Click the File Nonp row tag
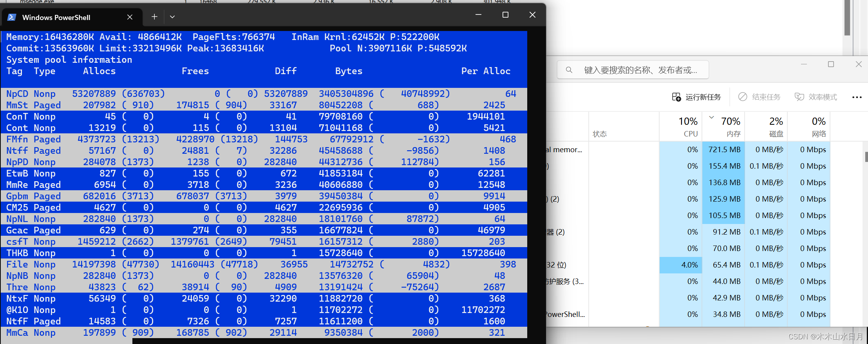The image size is (868, 344). tap(17, 264)
